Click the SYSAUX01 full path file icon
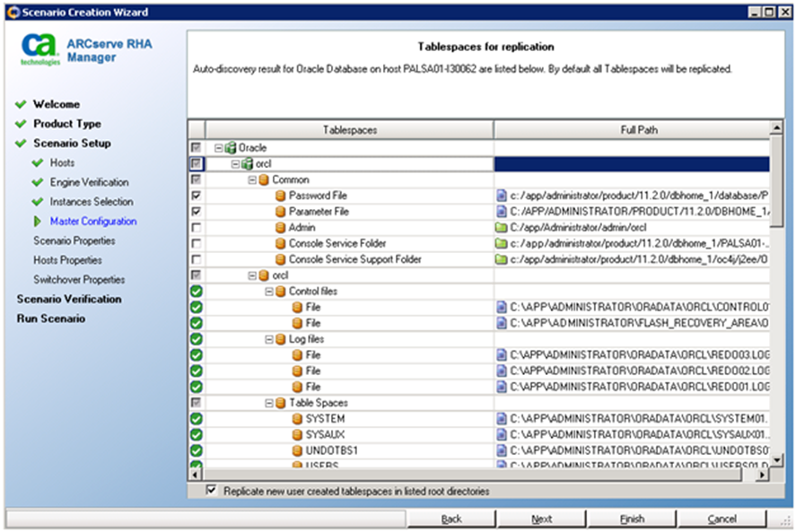Screen dimensions: 796x532 click(502, 435)
